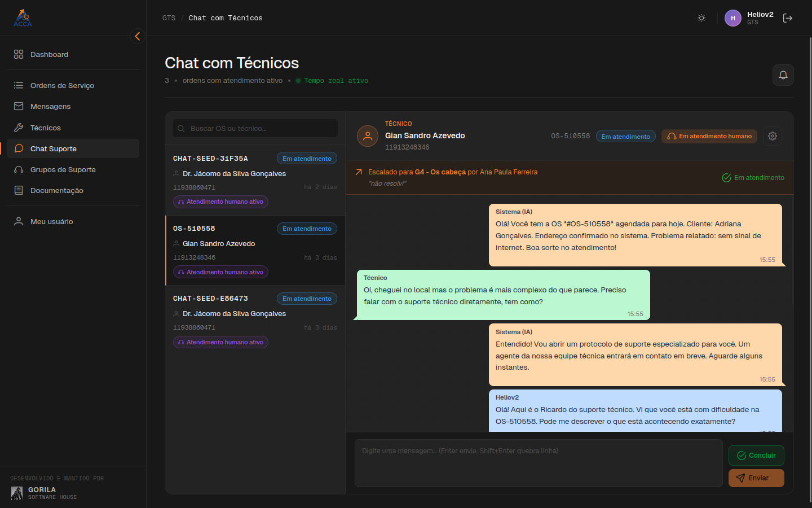Click Em atendimento status in escalation bar
Viewport: 812px width, 508px height.
(753, 178)
